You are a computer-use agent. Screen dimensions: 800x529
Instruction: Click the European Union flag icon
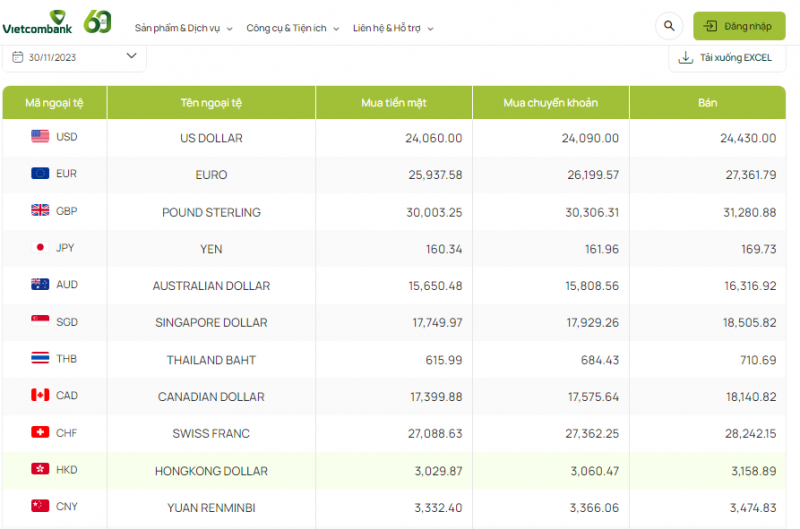point(40,174)
